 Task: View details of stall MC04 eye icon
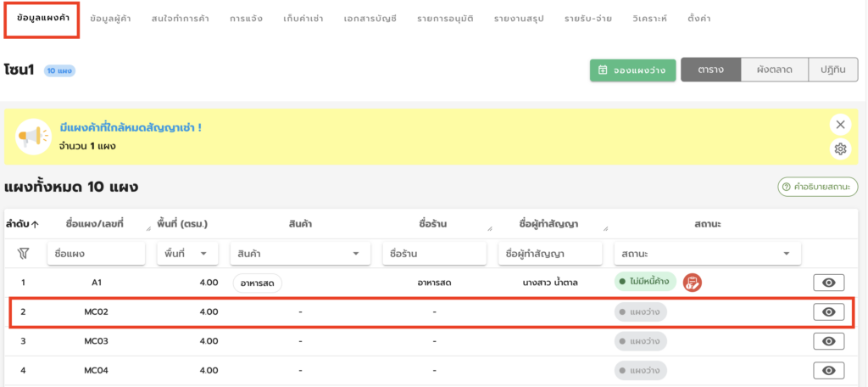(x=829, y=370)
